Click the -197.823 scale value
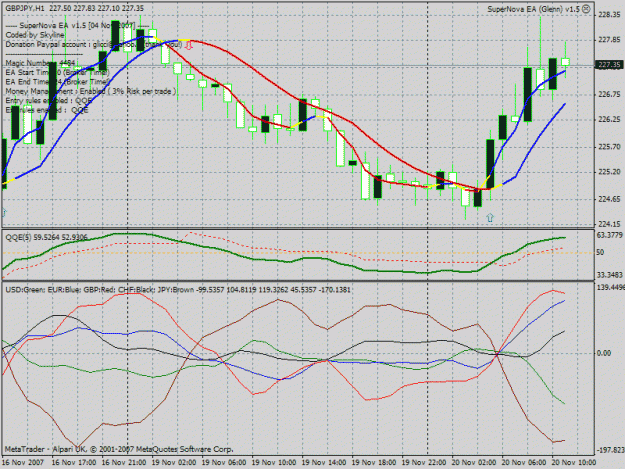 (611, 450)
